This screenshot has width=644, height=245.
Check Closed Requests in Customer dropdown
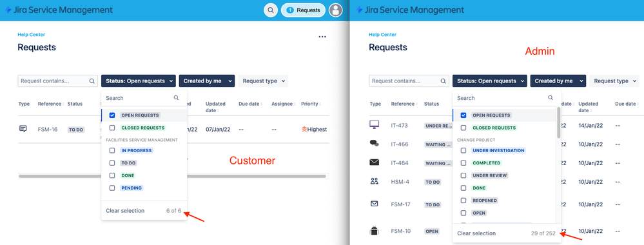[112, 128]
